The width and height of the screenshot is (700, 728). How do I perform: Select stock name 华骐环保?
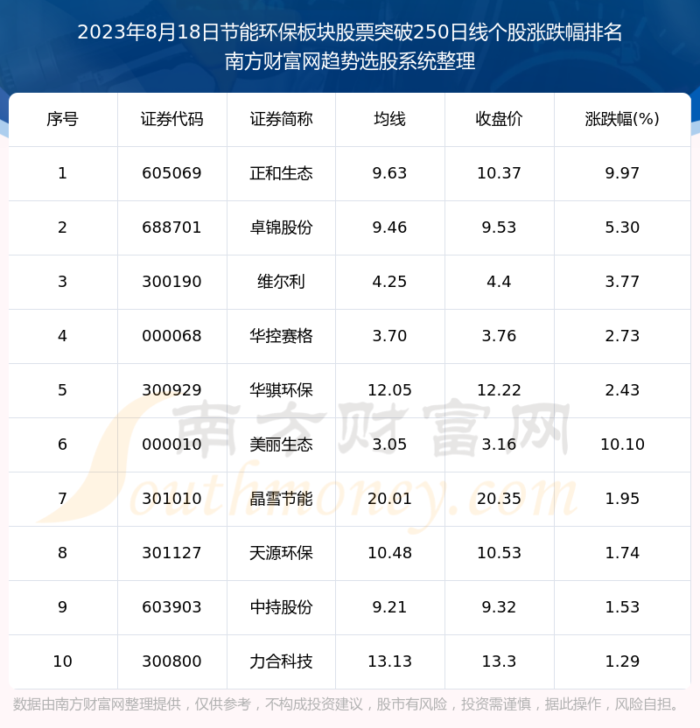click(x=281, y=390)
